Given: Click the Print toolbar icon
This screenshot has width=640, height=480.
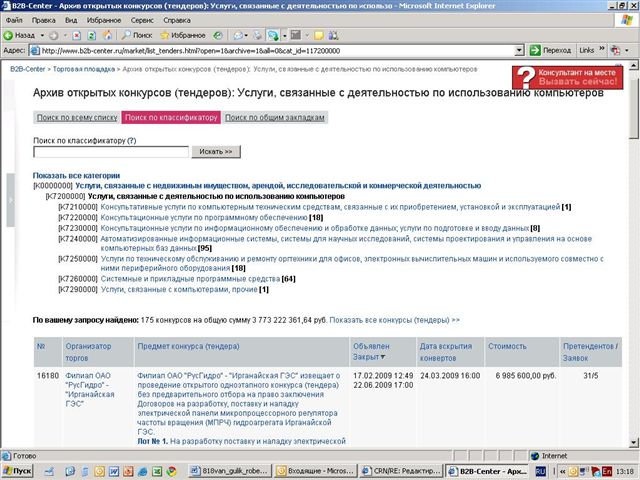Looking at the screenshot, I should (257, 36).
